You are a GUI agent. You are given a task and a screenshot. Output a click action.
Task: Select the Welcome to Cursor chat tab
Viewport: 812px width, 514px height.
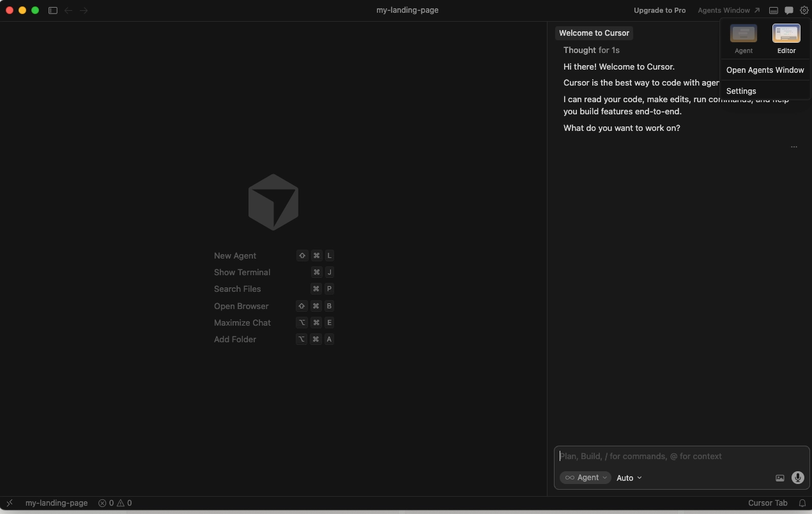[594, 33]
